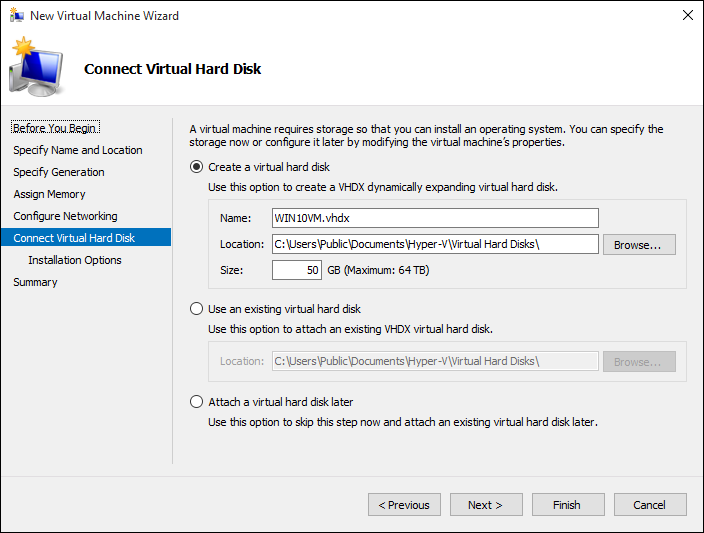Open the Assign Memory step
704x533 pixels.
pyautogui.click(x=49, y=194)
